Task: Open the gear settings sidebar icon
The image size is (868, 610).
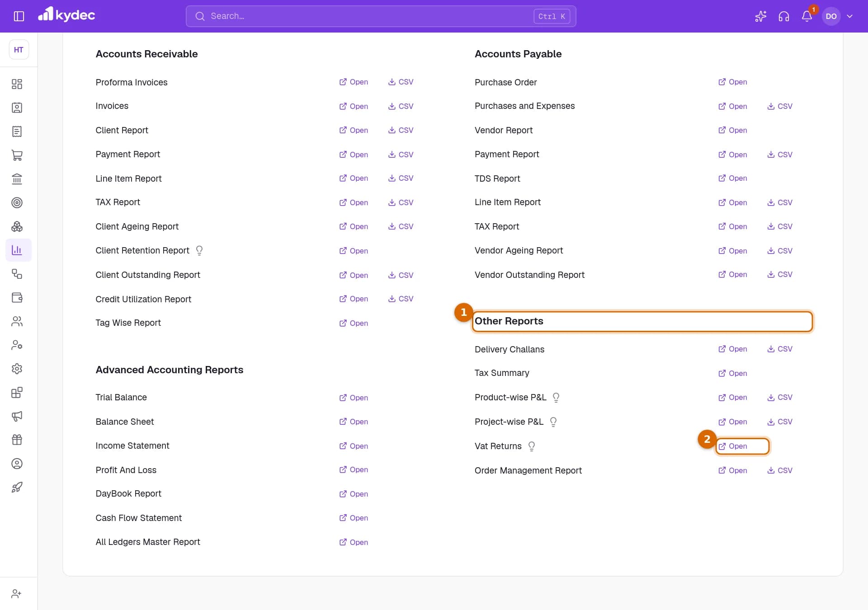Action: pyautogui.click(x=17, y=369)
